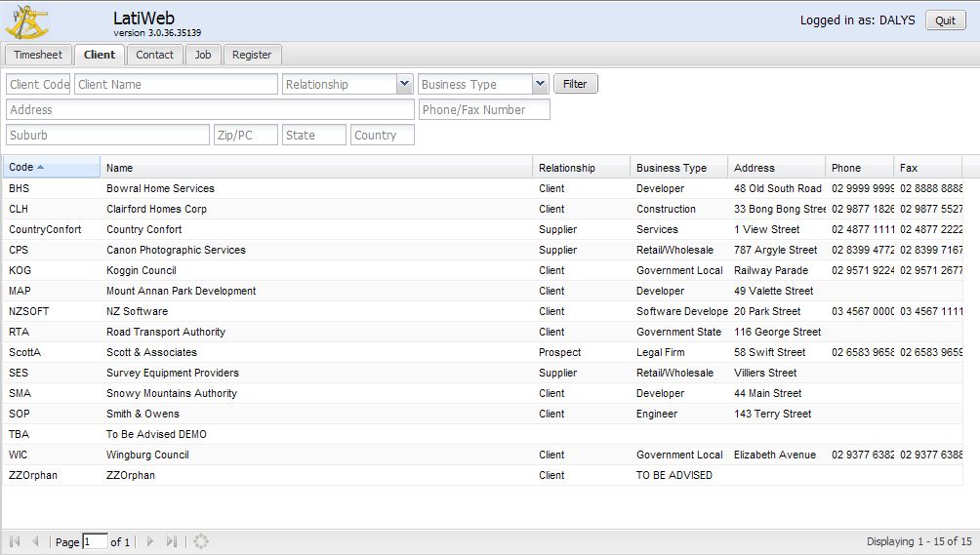
Task: Click the page number box in pager
Action: click(95, 541)
